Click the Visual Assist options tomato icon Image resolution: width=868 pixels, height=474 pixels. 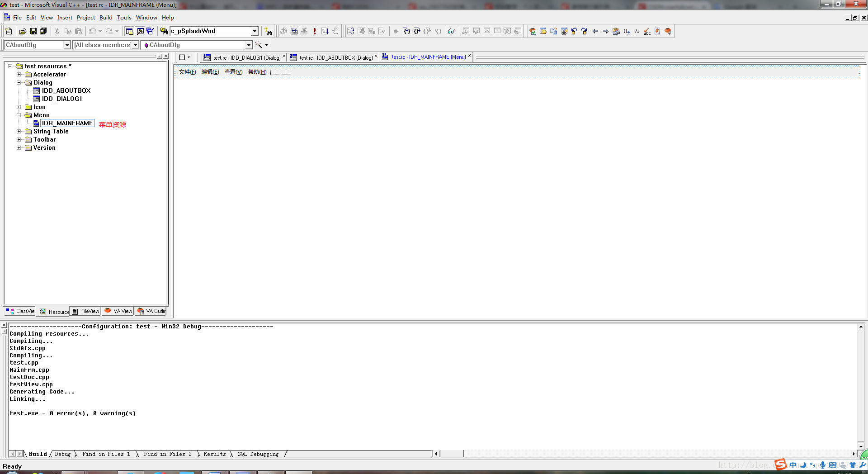pos(668,31)
